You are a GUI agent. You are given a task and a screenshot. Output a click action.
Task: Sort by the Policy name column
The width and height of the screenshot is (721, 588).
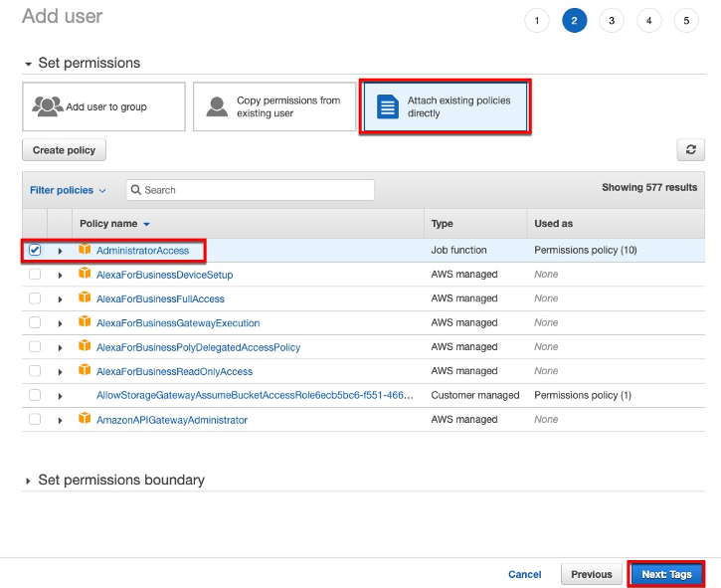pos(114,224)
